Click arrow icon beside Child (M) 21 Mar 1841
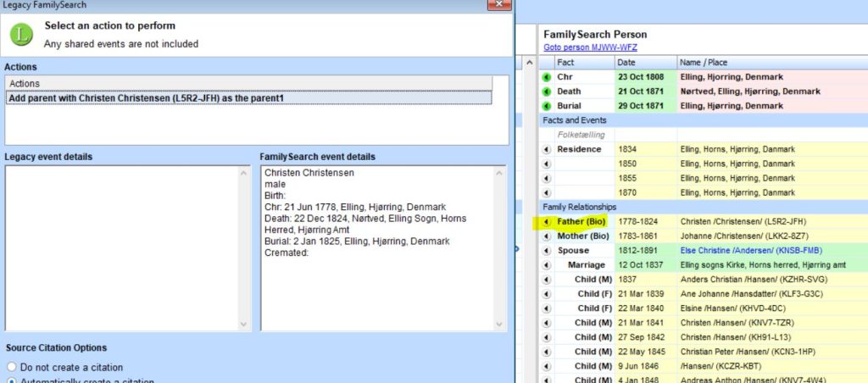Image resolution: width=868 pixels, height=383 pixels. coord(547,323)
